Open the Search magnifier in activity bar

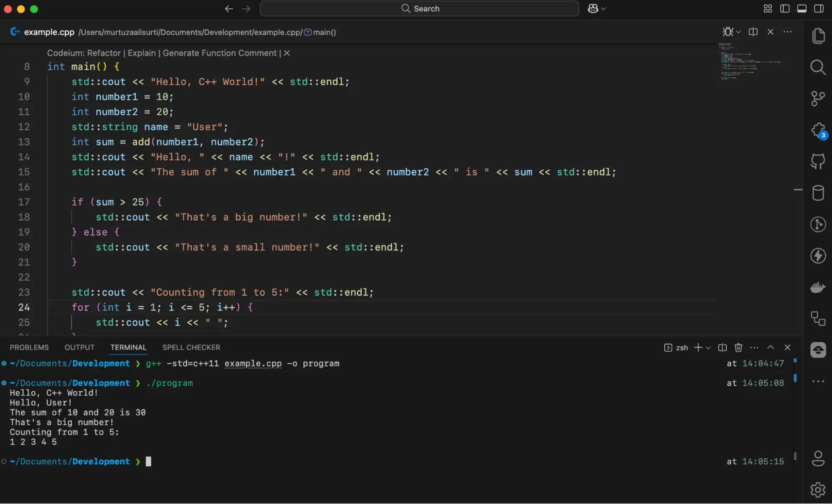pyautogui.click(x=818, y=67)
